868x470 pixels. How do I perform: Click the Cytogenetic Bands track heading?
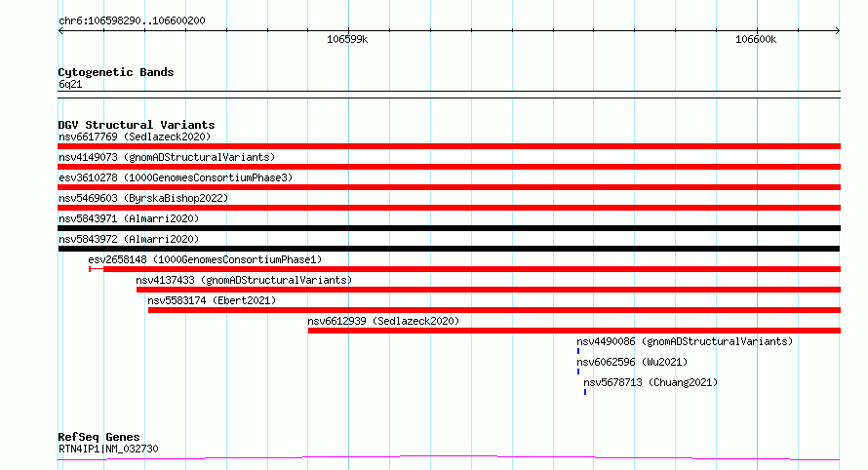pyautogui.click(x=116, y=72)
